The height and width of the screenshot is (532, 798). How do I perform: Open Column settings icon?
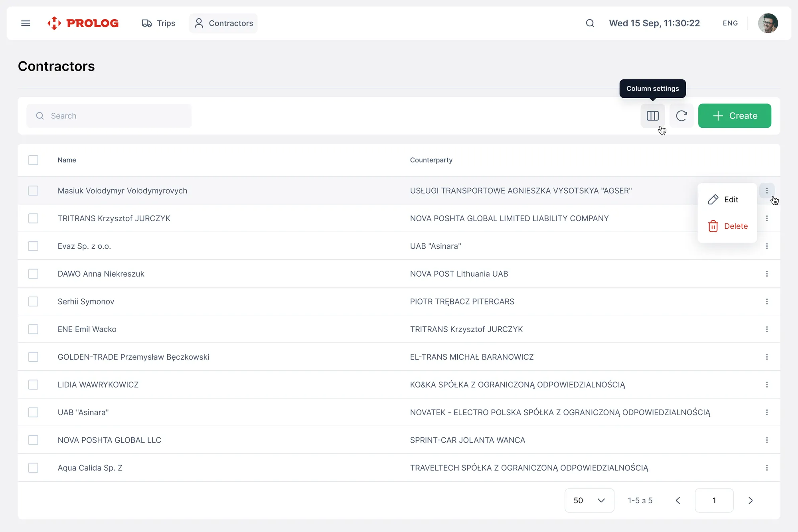[652, 116]
